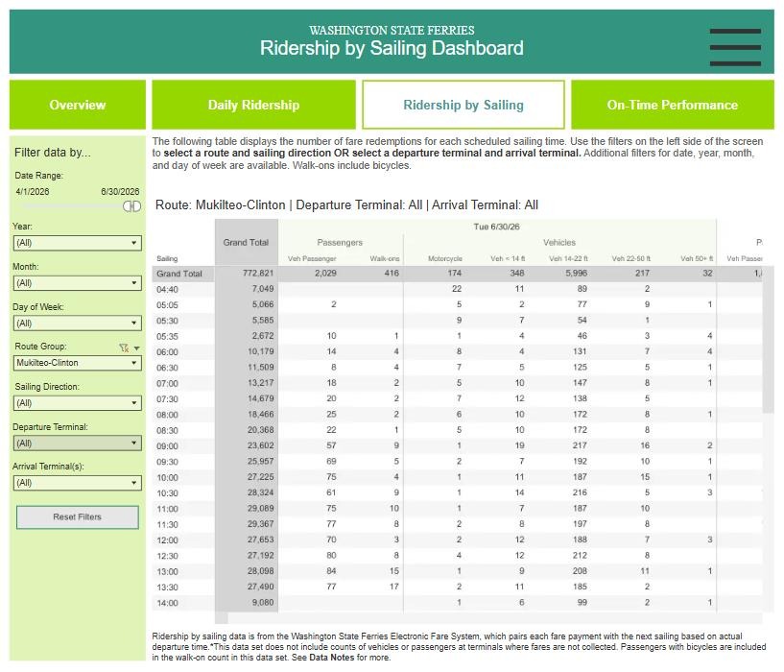
Task: Open the Route Group Mukilteo-Clinton dropdown
Action: (x=78, y=363)
